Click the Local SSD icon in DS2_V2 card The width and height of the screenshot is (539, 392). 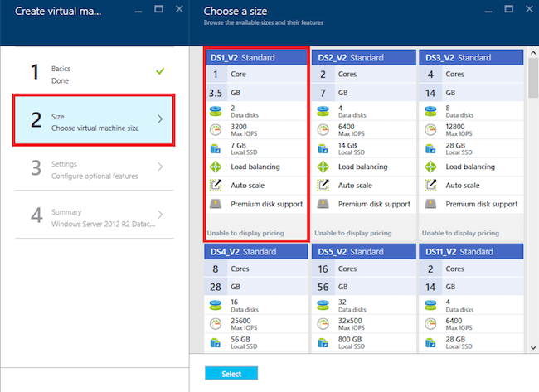(x=323, y=148)
